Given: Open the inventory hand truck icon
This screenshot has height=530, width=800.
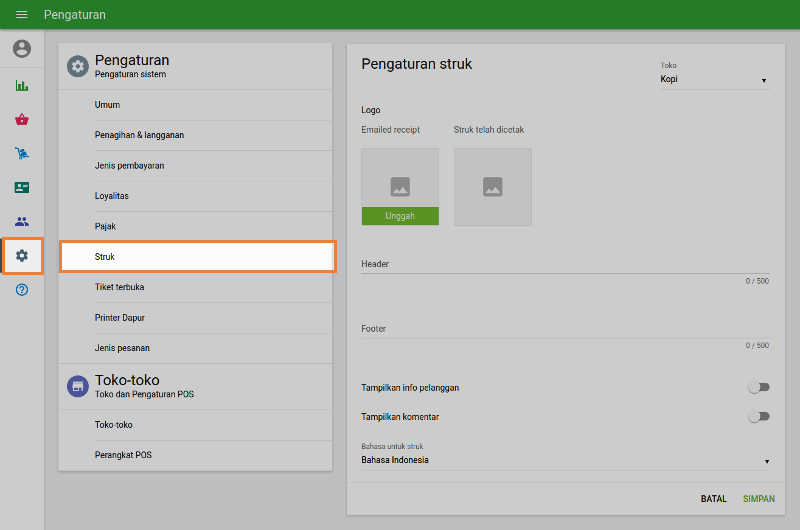Looking at the screenshot, I should pos(22,154).
